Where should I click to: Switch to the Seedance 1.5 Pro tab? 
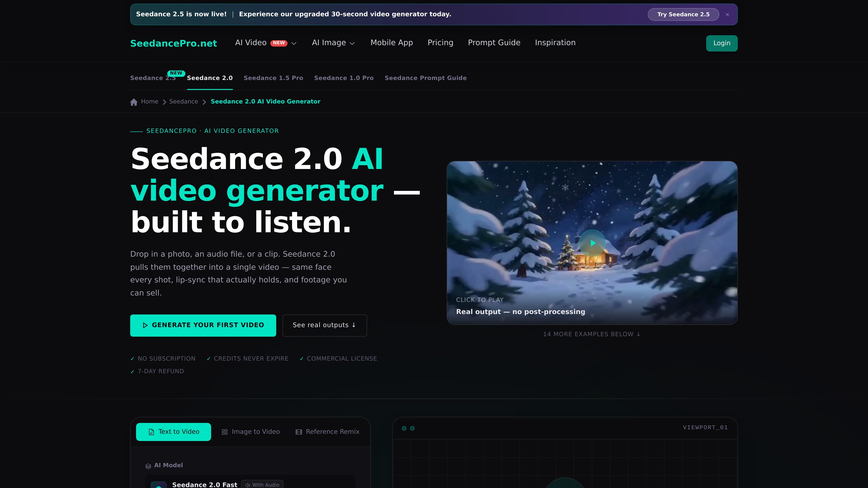273,78
